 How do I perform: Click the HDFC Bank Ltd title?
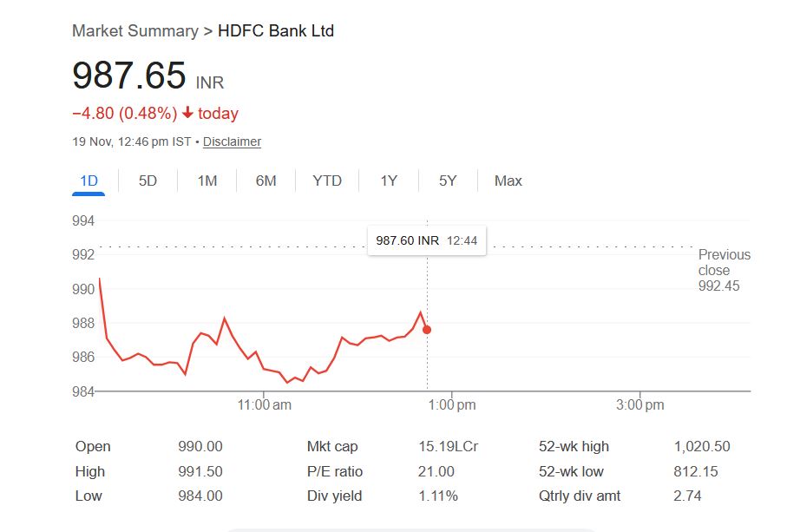[275, 31]
